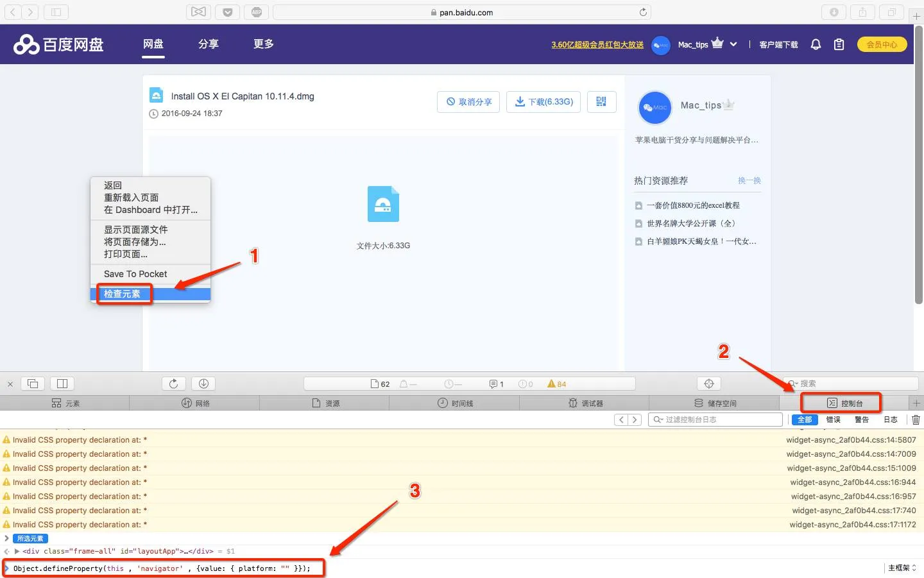Viewport: 924px width, 578px height.
Task: Open the 会员中心 button
Action: click(x=882, y=44)
